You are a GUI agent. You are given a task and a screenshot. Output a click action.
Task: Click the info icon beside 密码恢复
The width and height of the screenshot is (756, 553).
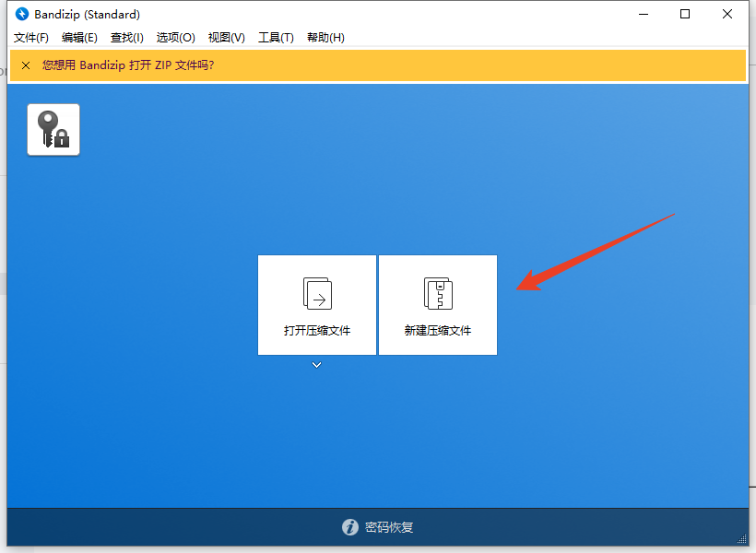coord(350,527)
